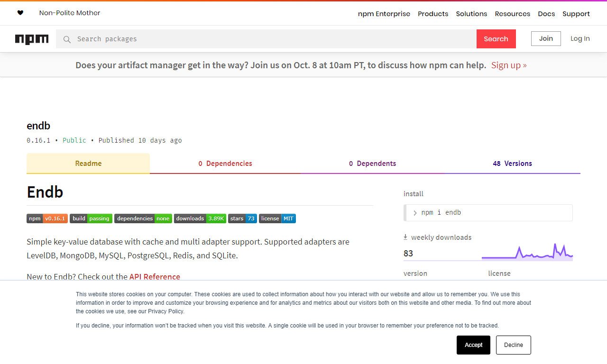The width and height of the screenshot is (607, 364).
Task: Open the Products menu
Action: click(x=433, y=14)
